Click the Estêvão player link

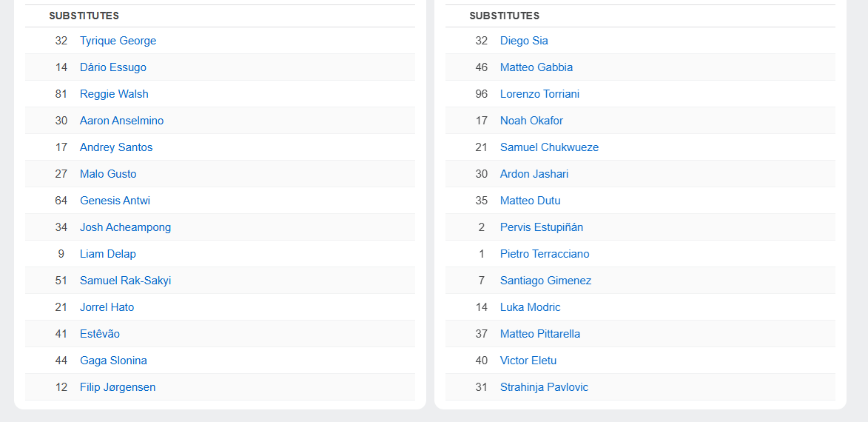coord(100,334)
